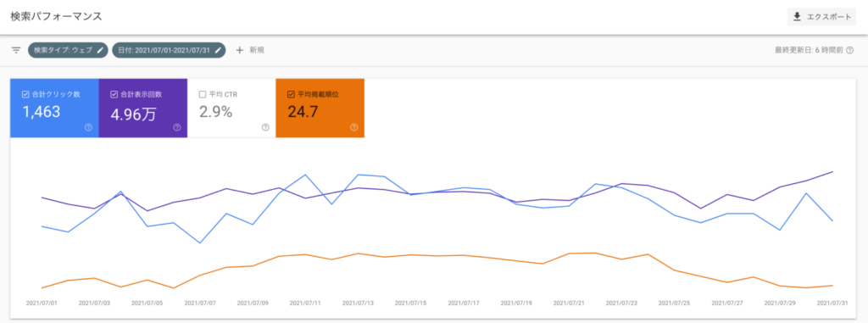Click pencil icon on 日付 chip
868x323 pixels.
218,50
